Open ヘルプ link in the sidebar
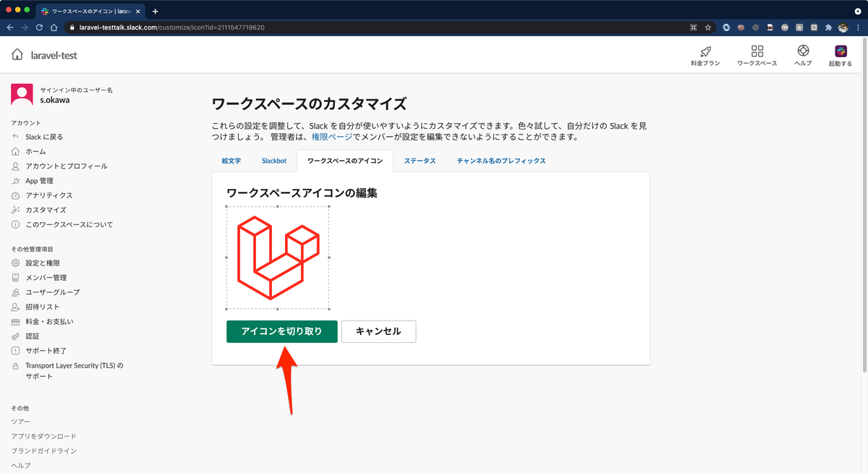Screen dimensions: 868x474 tap(20, 465)
